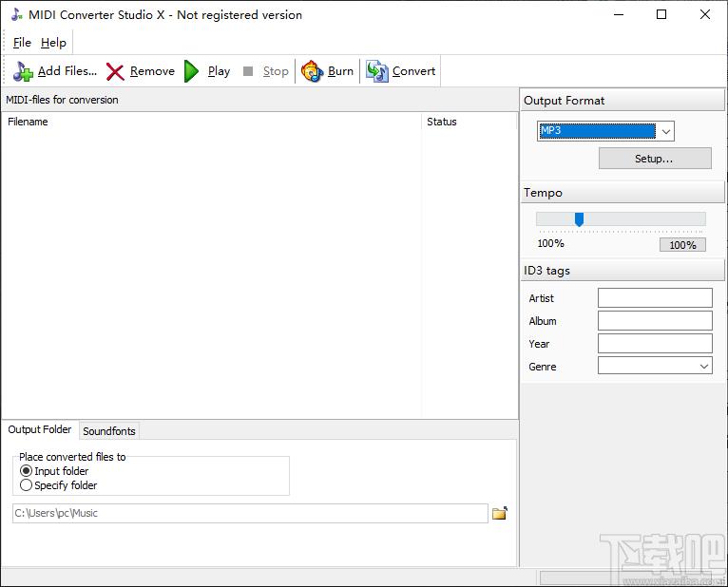Click the Add Files music note icon
The image size is (728, 587).
(23, 71)
